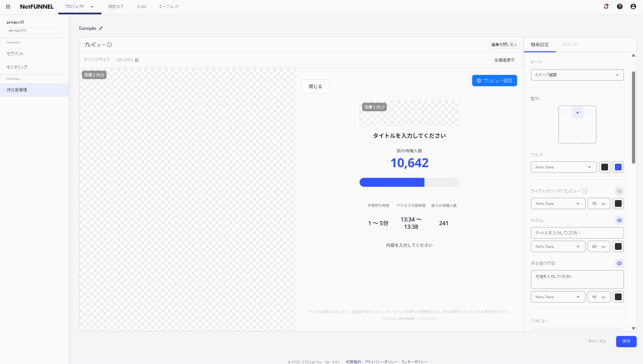Viewport: 643px width, 364px height.
Task: Expand the プロジェクト menu chevron
Action: 92,7
